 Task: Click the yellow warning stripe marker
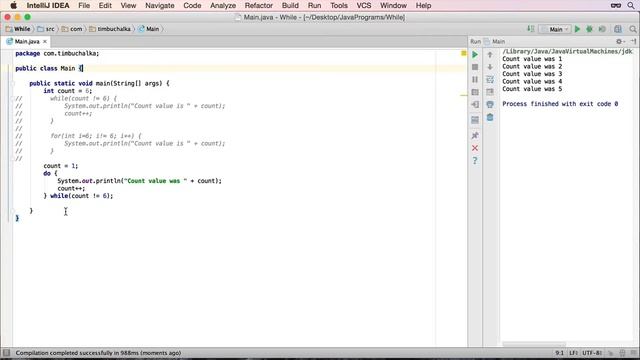coord(464,95)
